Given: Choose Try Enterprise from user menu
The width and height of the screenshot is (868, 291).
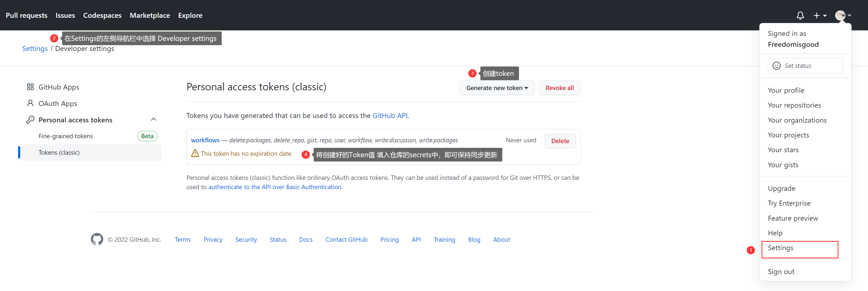Looking at the screenshot, I should 789,203.
